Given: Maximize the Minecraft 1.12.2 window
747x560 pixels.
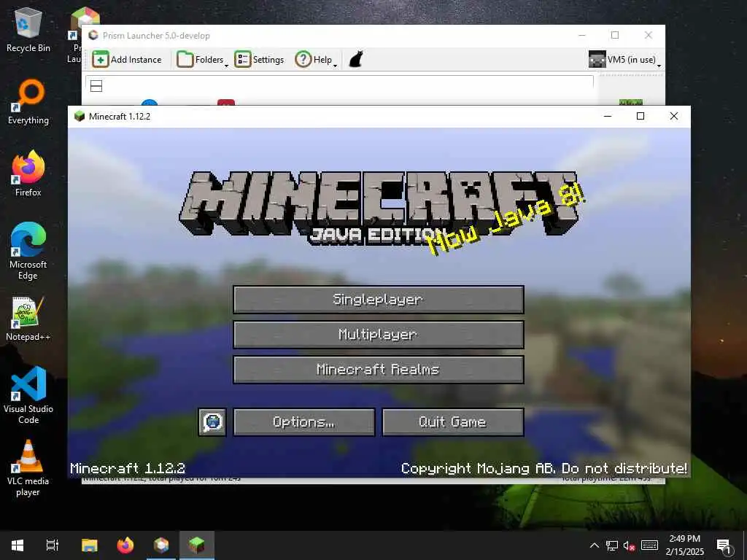Looking at the screenshot, I should (x=640, y=116).
